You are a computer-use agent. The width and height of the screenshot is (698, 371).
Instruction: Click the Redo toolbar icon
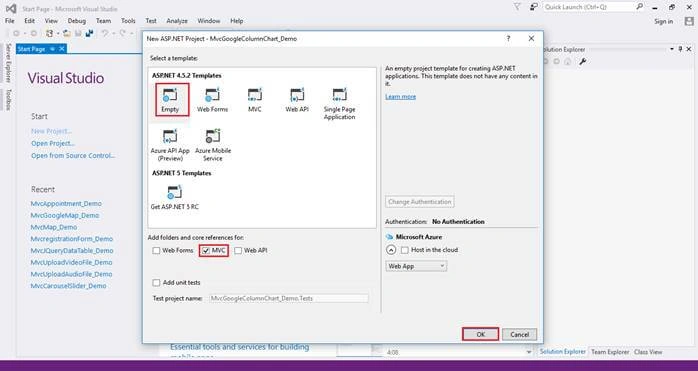122,33
